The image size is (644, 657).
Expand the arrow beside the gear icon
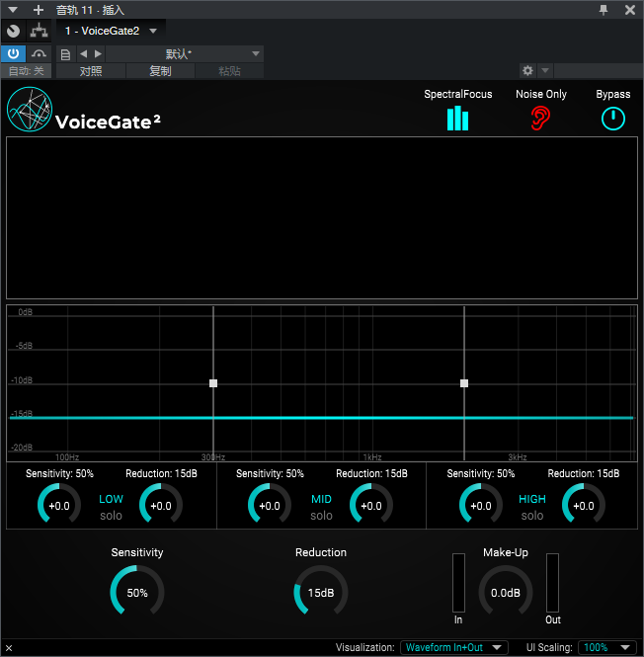545,70
